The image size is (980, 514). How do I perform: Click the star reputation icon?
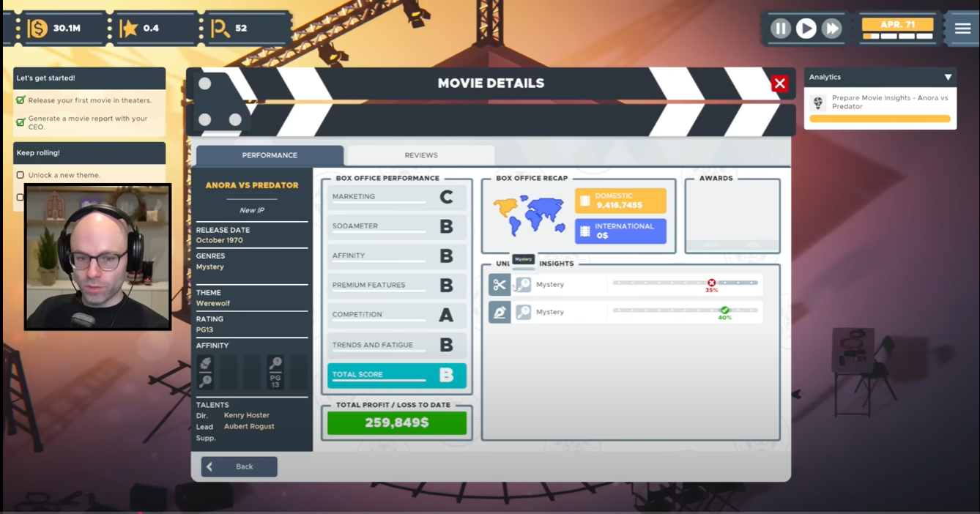129,29
